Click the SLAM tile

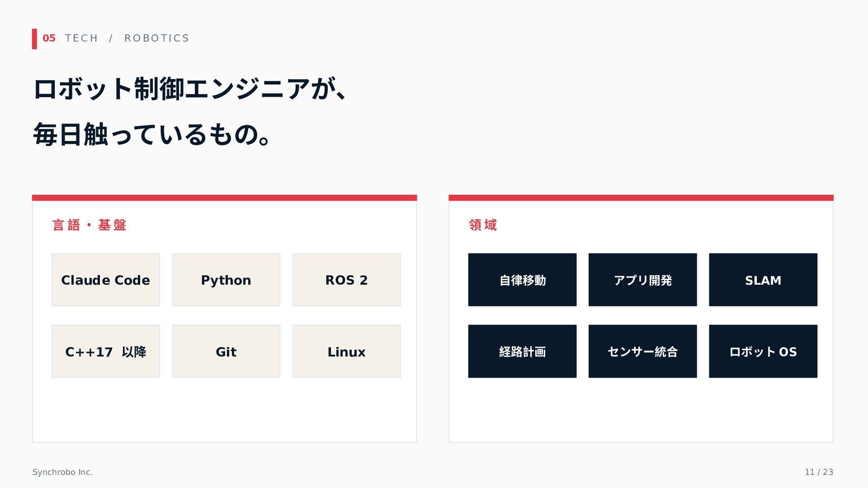pos(763,280)
